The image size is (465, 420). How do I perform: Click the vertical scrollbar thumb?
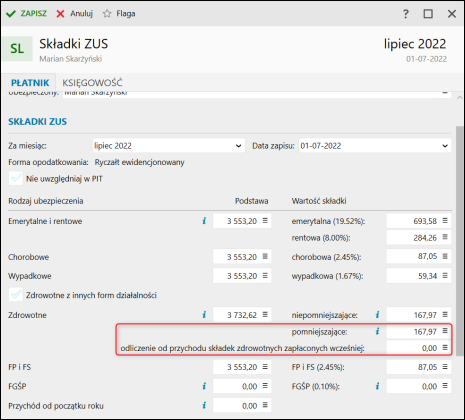pos(459,240)
